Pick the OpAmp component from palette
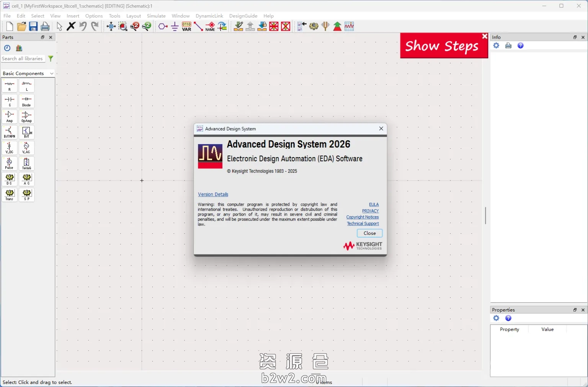Image resolution: width=588 pixels, height=387 pixels. pyautogui.click(x=26, y=117)
